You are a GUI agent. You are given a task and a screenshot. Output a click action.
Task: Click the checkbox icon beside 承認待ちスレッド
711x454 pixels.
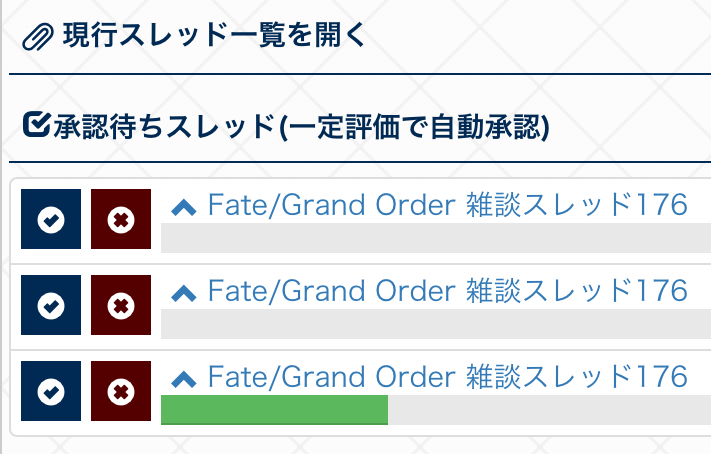[x=35, y=126]
